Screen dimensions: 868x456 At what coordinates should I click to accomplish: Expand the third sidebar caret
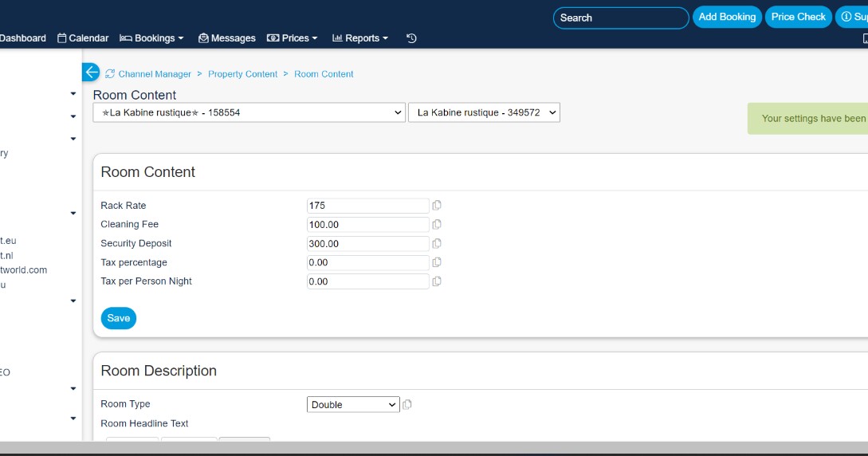pyautogui.click(x=73, y=139)
